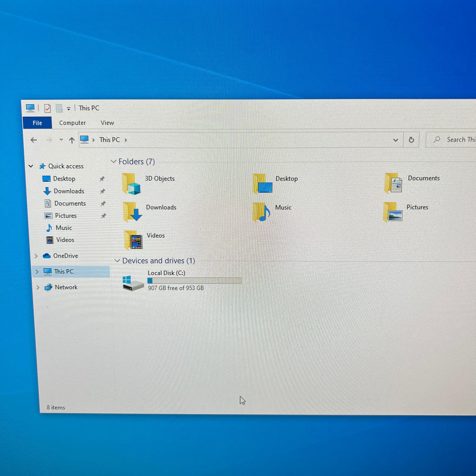Click the This PC system icon in the title bar
The height and width of the screenshot is (476, 476).
point(30,108)
